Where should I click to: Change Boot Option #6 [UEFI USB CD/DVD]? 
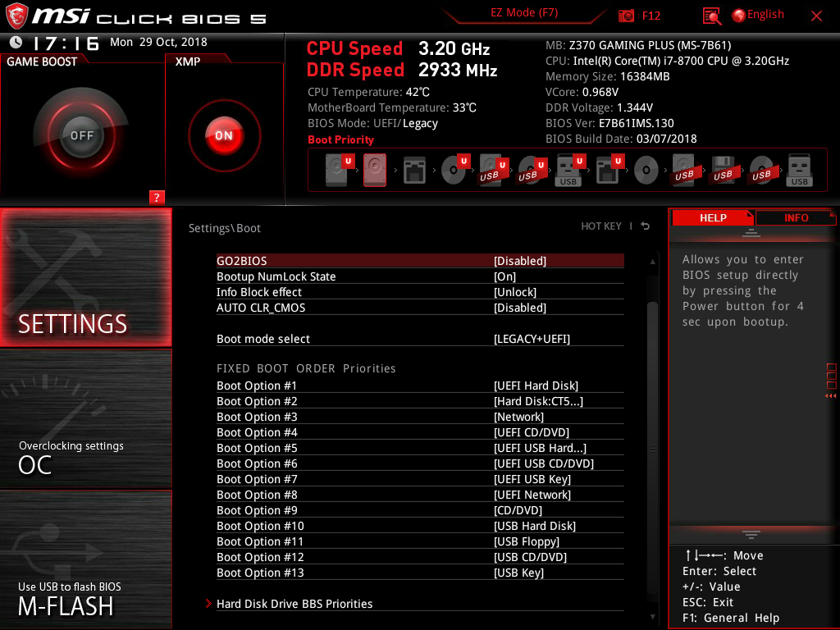click(543, 463)
